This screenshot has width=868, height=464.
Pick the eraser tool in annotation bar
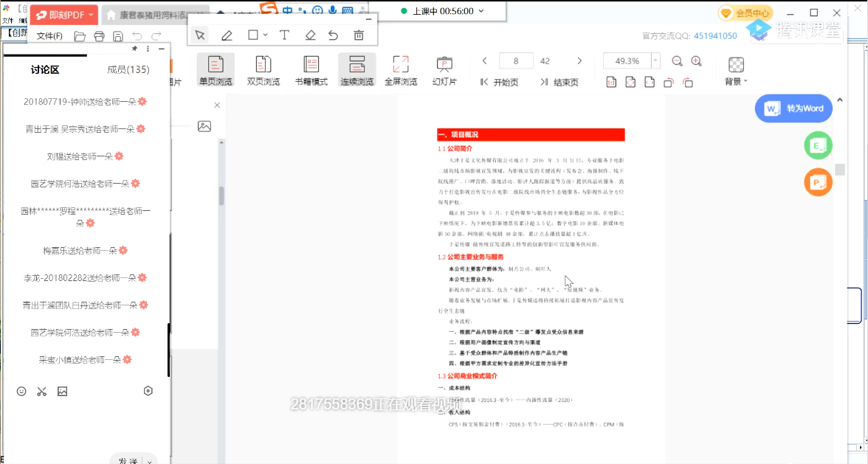310,35
